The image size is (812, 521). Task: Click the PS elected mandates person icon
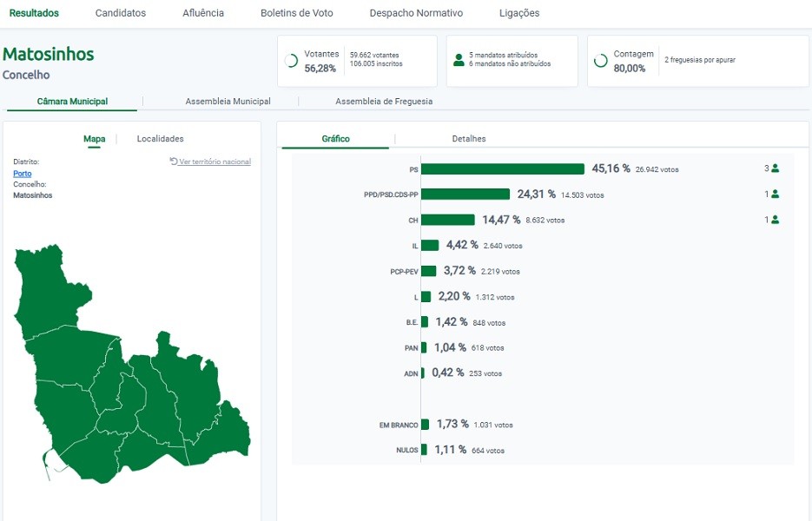click(x=775, y=168)
